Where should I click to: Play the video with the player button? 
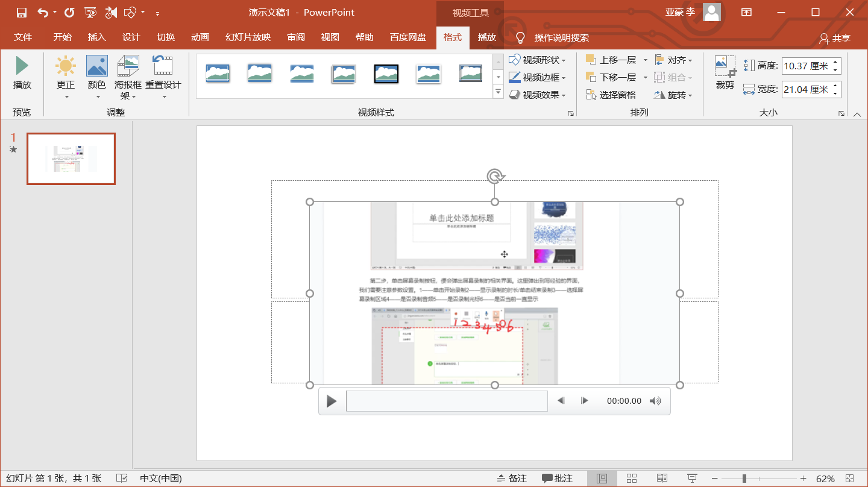click(x=332, y=401)
